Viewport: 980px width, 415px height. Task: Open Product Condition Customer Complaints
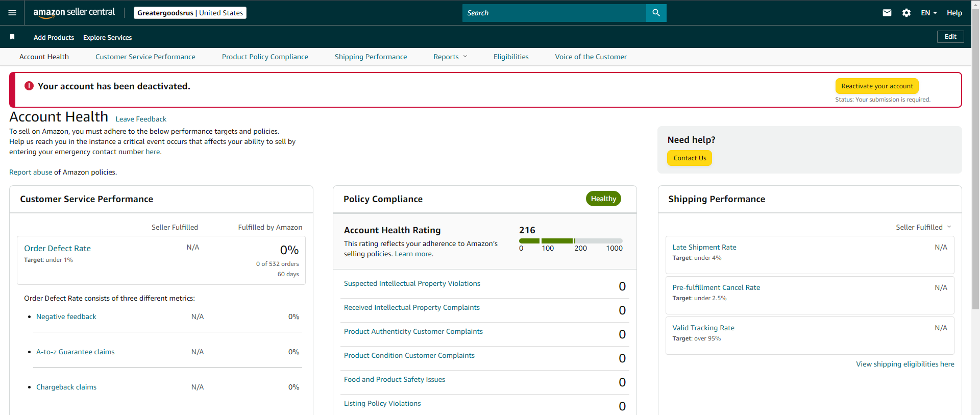(409, 355)
